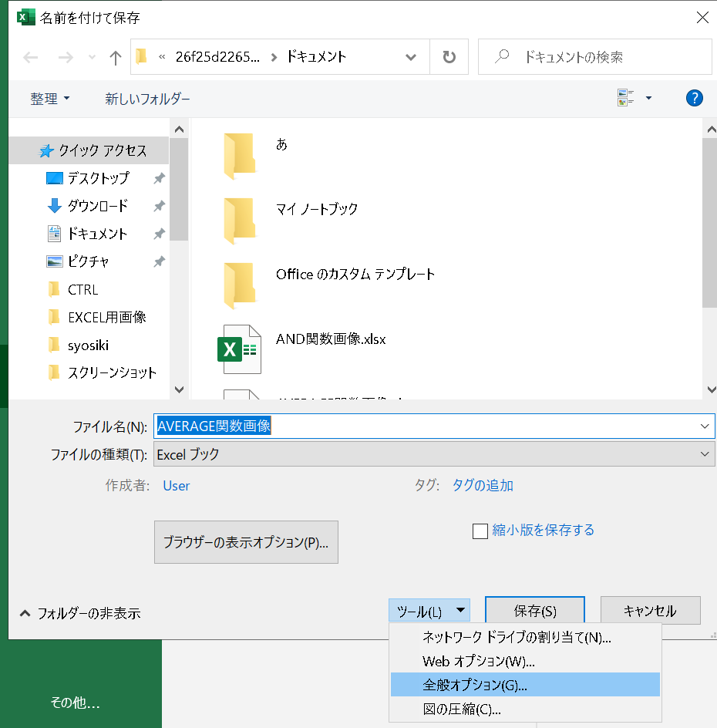Open the ファイルの種類 dropdown
This screenshot has width=717, height=728.
434,454
